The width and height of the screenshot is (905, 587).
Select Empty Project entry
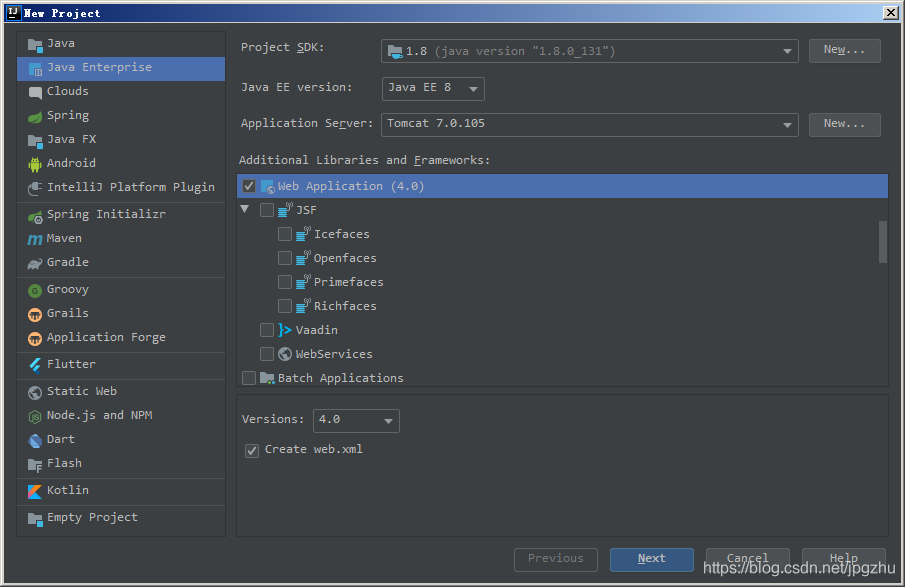(x=121, y=518)
